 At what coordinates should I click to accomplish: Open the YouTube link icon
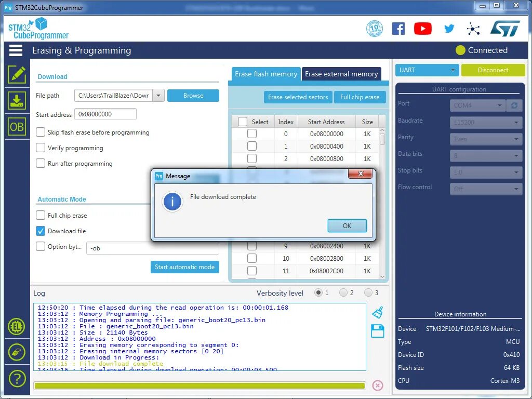pyautogui.click(x=423, y=29)
